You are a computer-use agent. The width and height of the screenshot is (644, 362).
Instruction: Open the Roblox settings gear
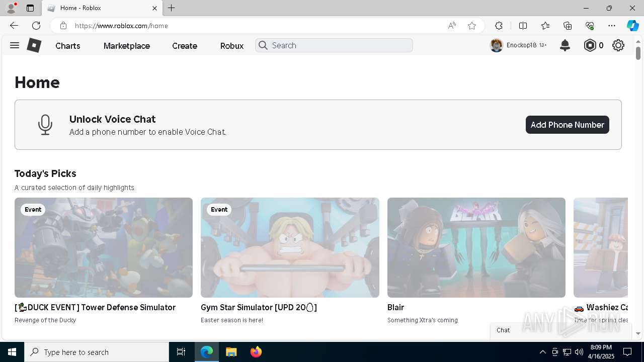(x=618, y=45)
